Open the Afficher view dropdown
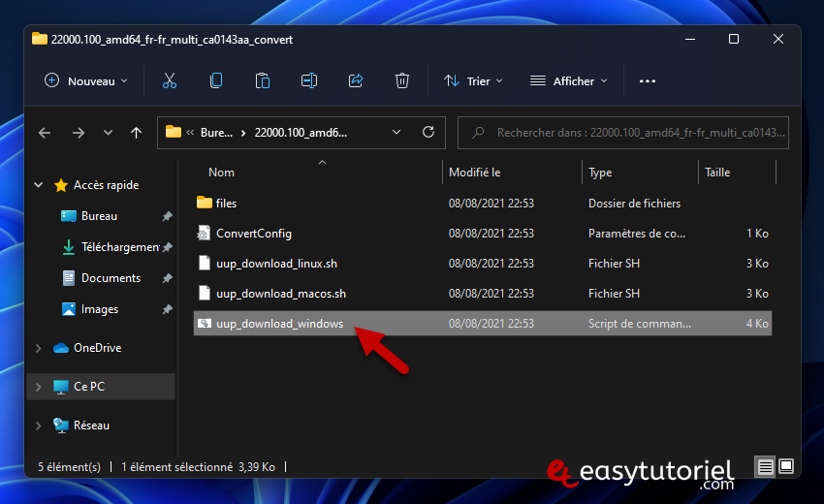 pyautogui.click(x=569, y=81)
